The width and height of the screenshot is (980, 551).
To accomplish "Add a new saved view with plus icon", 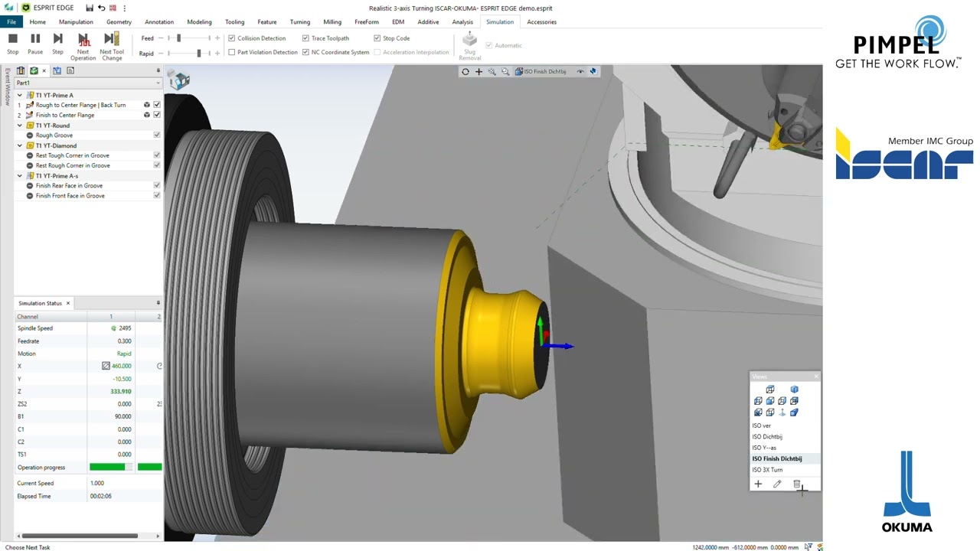I will tap(758, 484).
